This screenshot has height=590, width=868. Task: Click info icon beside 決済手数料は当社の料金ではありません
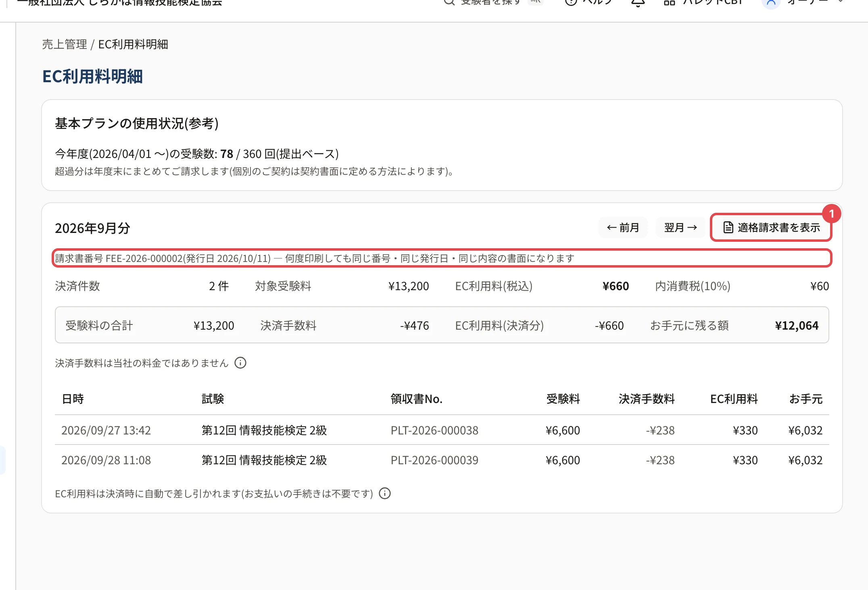pos(240,363)
